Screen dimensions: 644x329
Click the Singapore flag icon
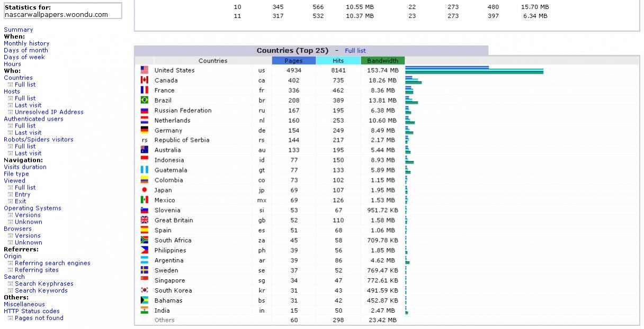[x=144, y=280]
